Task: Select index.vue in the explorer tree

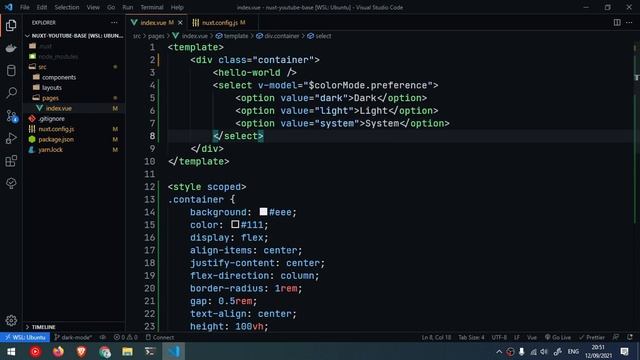Action: click(x=74, y=108)
